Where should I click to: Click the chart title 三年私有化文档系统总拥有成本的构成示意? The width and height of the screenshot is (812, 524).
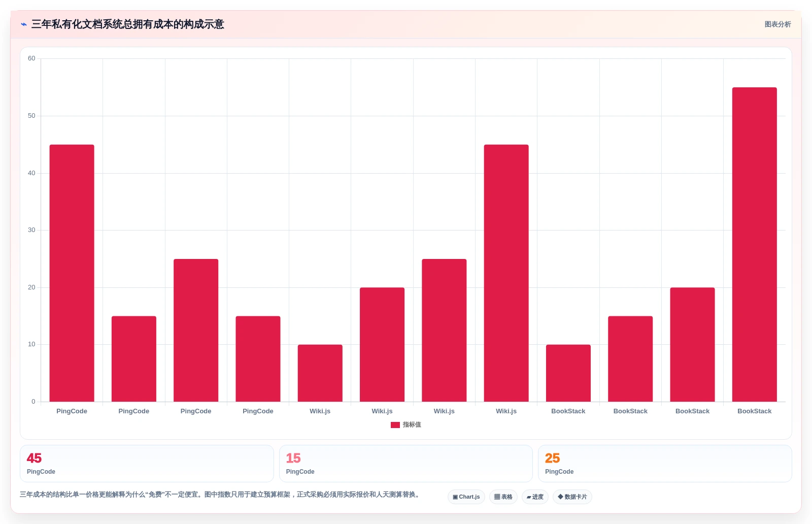tap(127, 24)
